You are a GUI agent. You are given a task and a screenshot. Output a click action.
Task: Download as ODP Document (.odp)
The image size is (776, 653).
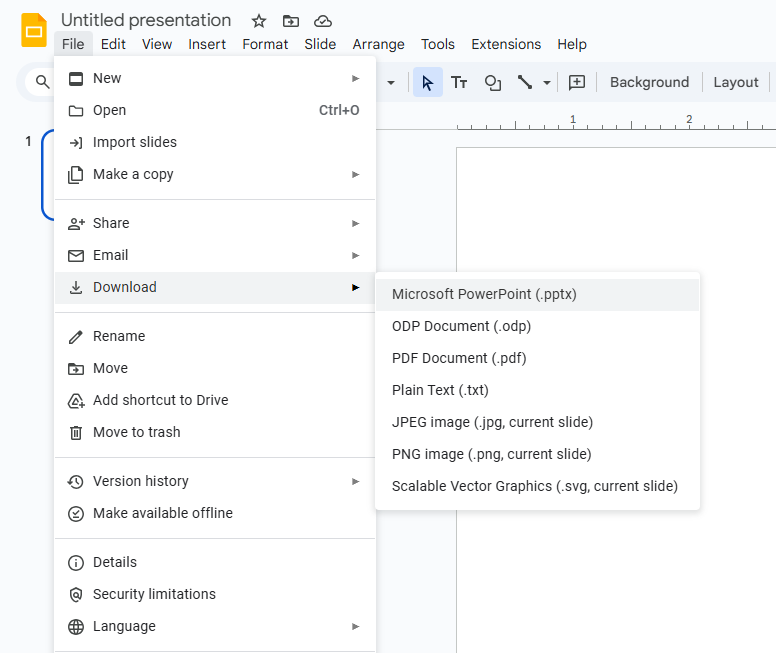[x=537, y=326]
